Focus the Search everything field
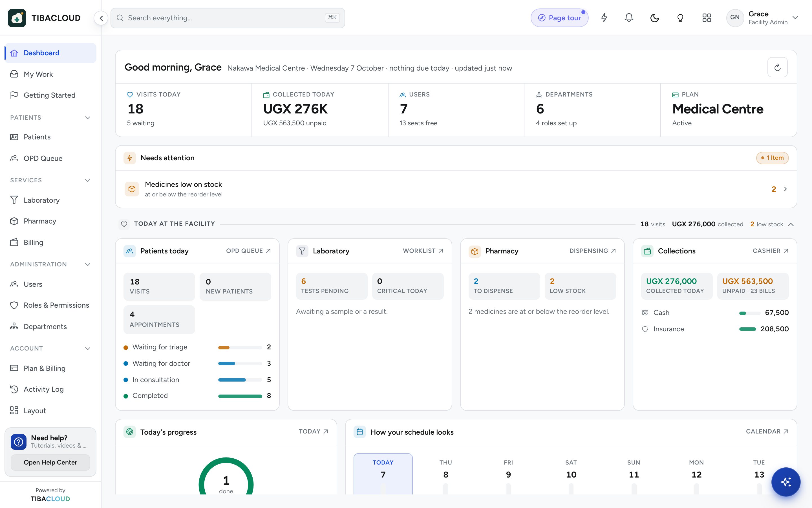Viewport: 812px width, 508px height. pos(228,18)
